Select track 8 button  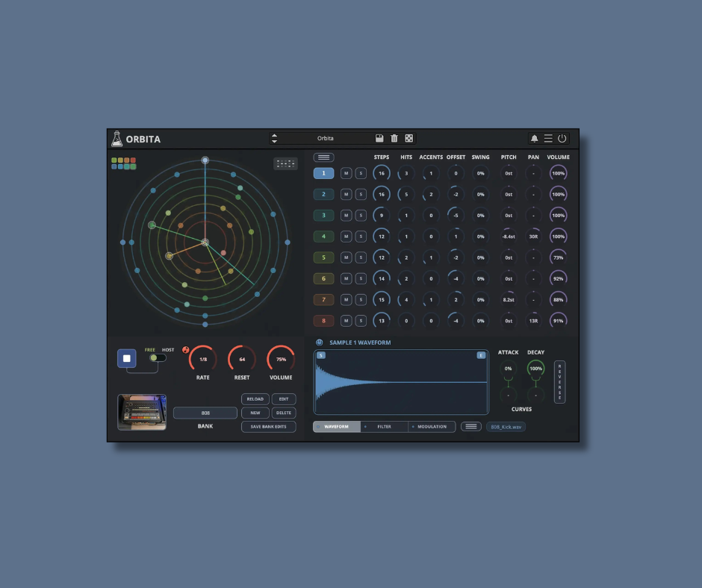[323, 320]
